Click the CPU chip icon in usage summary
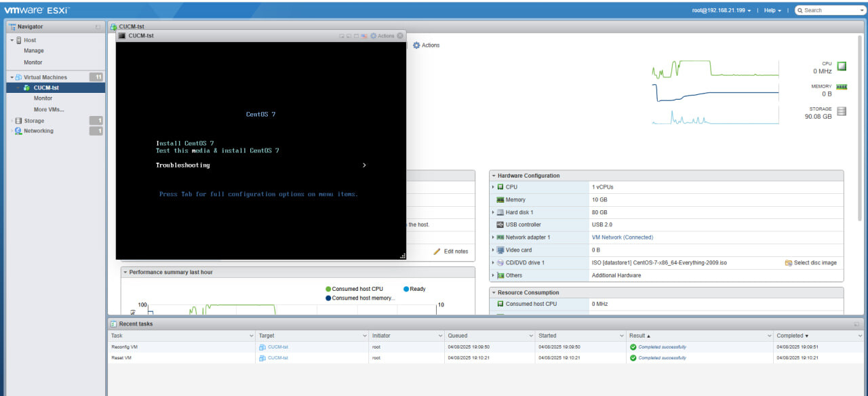Image resolution: width=868 pixels, height=396 pixels. point(842,66)
